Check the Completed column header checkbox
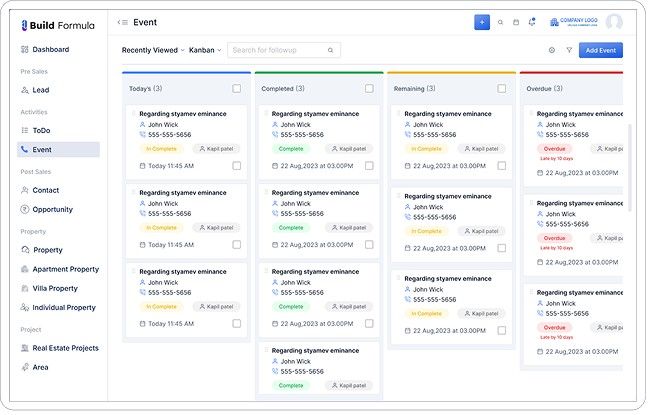 (369, 88)
